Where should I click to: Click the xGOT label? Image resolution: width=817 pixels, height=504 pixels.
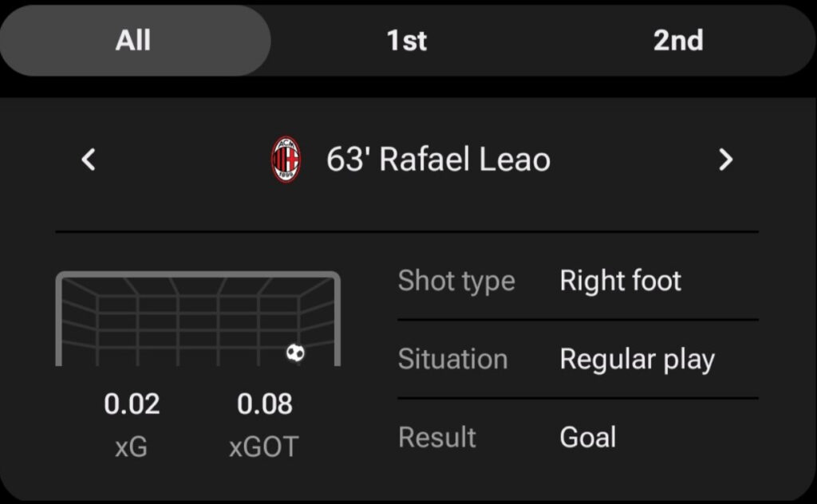point(264,447)
